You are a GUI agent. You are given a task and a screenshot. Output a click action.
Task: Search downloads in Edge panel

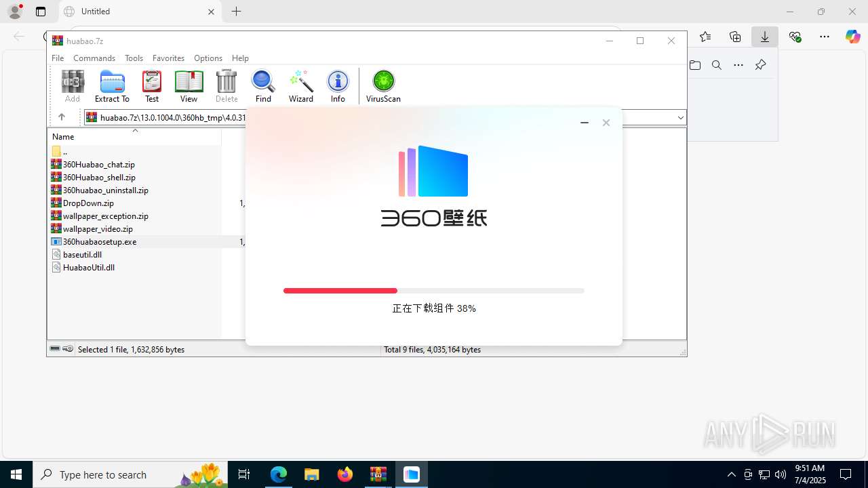[717, 65]
